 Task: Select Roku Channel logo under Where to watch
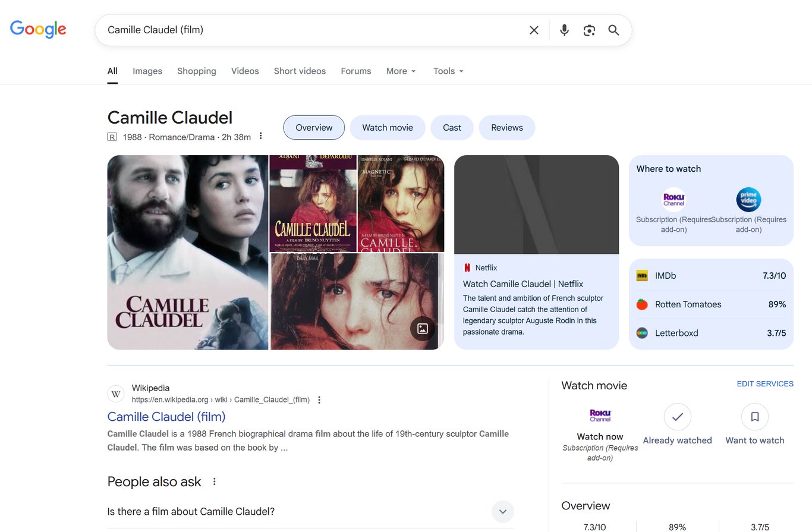pos(674,200)
